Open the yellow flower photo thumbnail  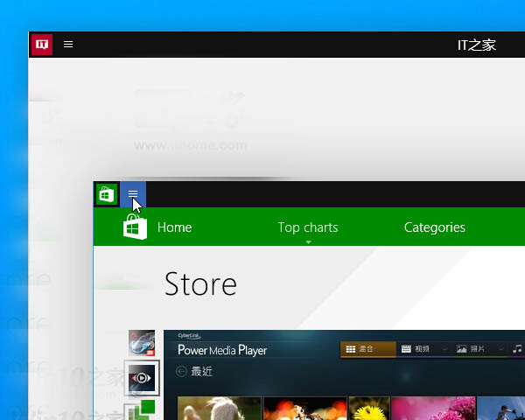point(368,409)
